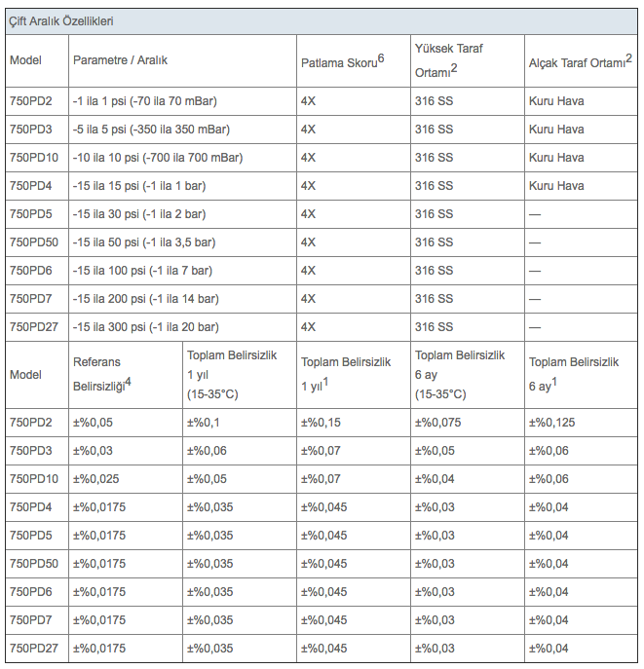Viewport: 644px width, 669px height.
Task: Click the -15 ila 300 psi range cell
Action: (x=145, y=326)
